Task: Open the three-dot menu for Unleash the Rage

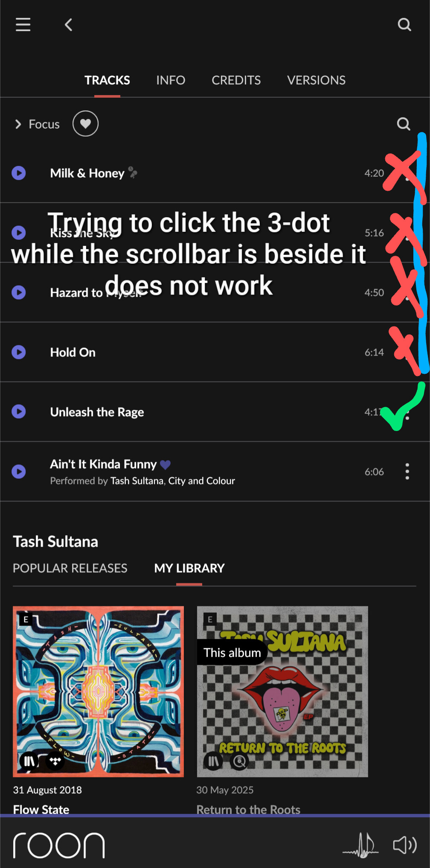Action: (407, 412)
